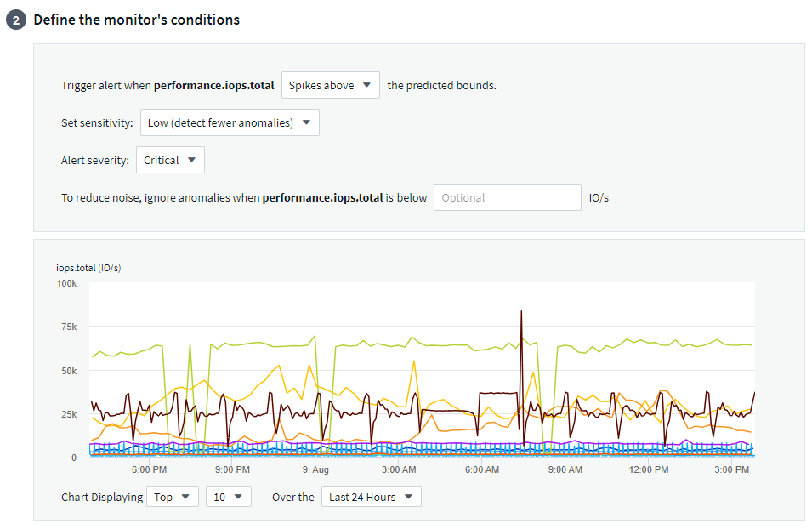
Task: Click the 12:00 PM x-axis label
Action: click(647, 469)
